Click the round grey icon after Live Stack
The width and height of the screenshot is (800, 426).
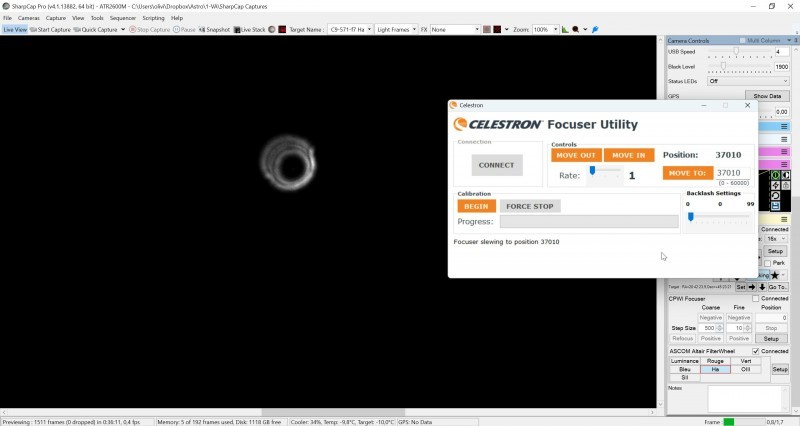pos(272,30)
